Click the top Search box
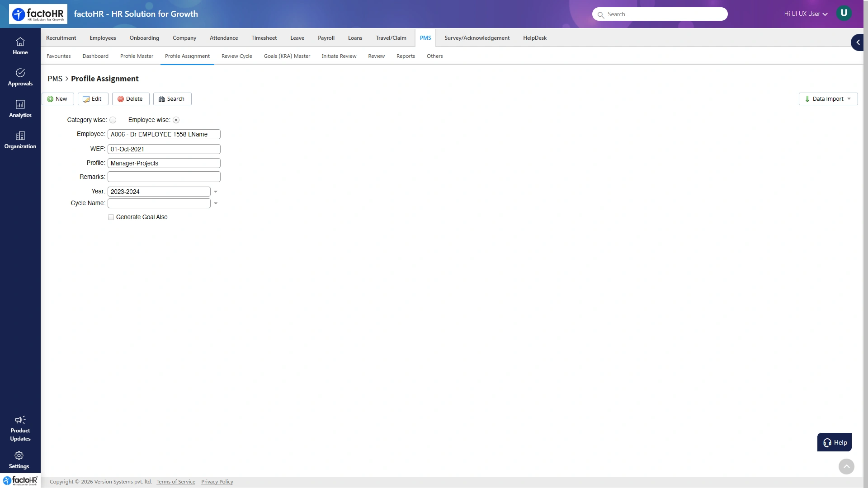The image size is (868, 488). point(660,14)
